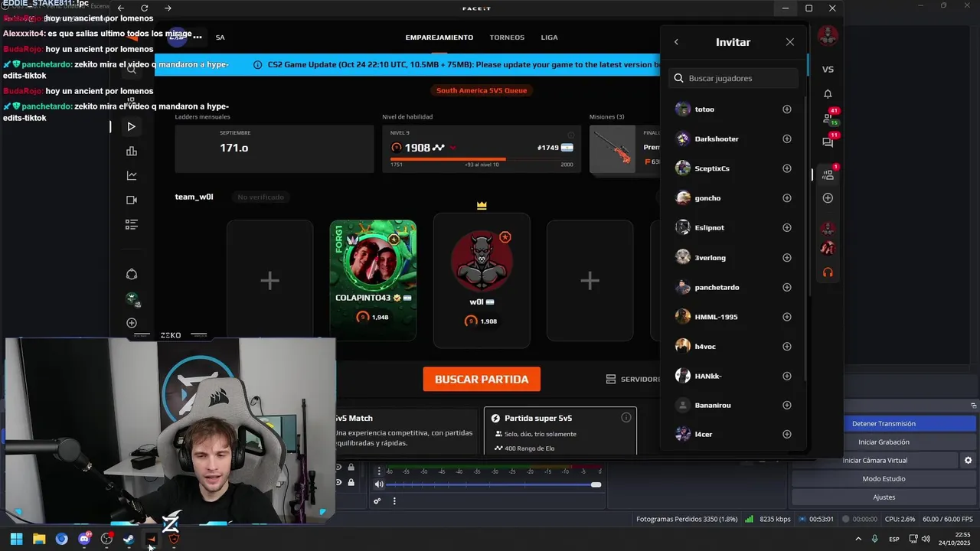Invite l4cer via plus icon
The image size is (980, 551).
[787, 435]
